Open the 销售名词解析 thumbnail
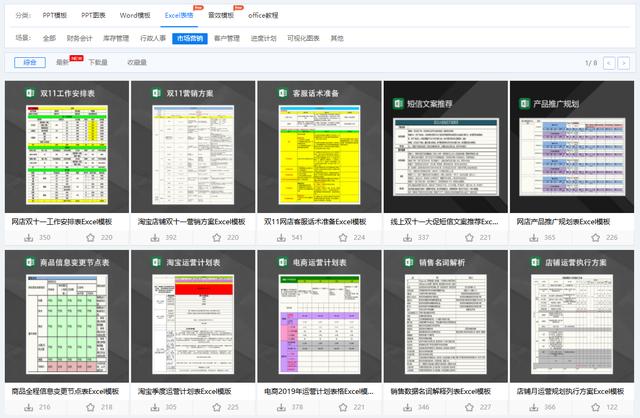Image resolution: width=640 pixels, height=418 pixels. 446,316
